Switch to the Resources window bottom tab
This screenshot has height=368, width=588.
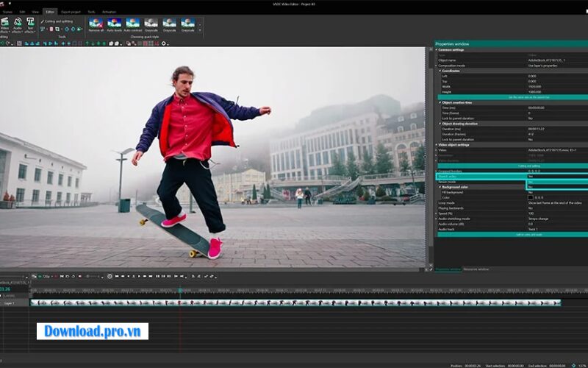(x=476, y=269)
